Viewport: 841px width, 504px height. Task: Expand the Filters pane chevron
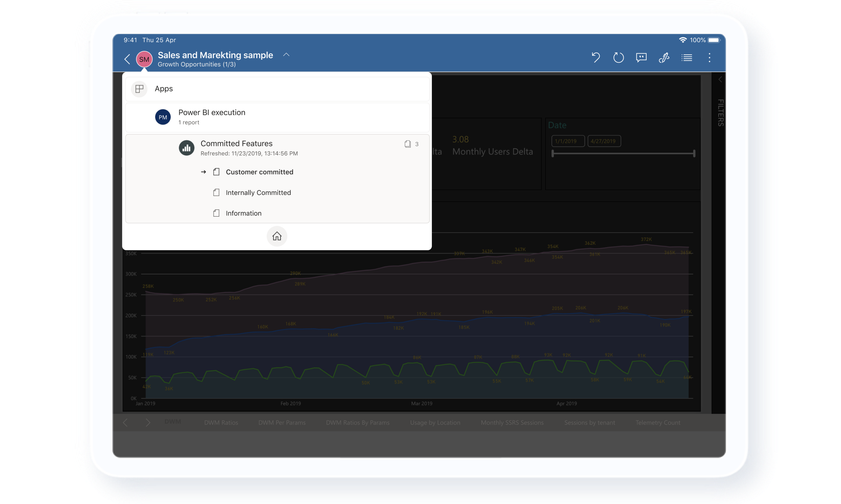[x=719, y=80]
